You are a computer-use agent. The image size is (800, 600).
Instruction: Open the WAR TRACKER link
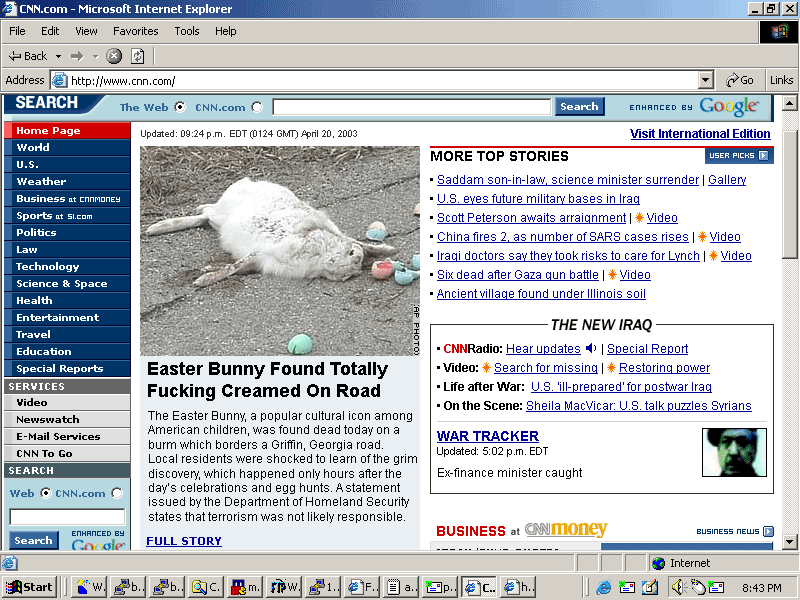488,436
